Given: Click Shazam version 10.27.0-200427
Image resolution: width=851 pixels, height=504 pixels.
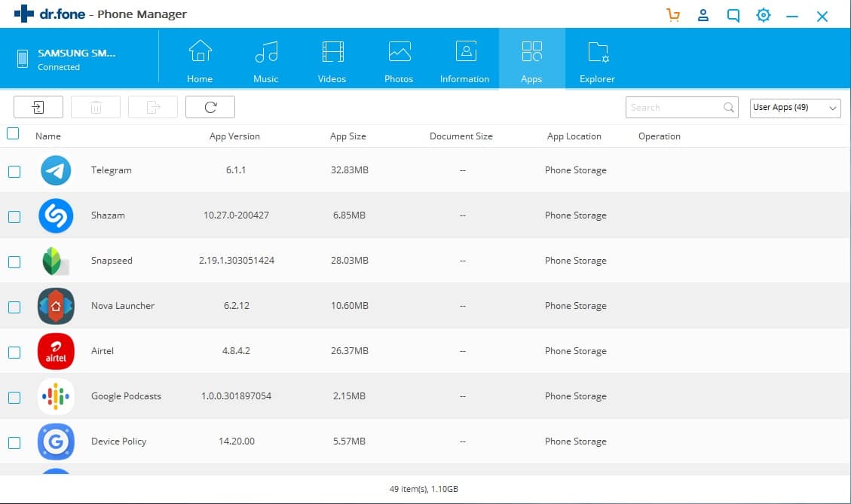Looking at the screenshot, I should pos(236,215).
